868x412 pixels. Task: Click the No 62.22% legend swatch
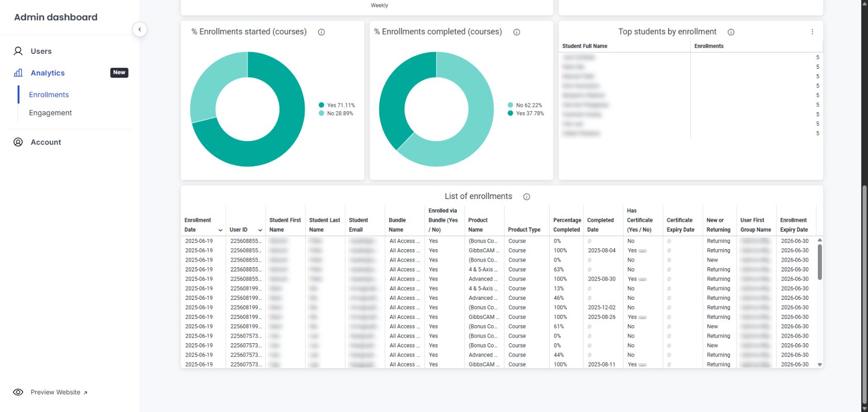pos(510,105)
